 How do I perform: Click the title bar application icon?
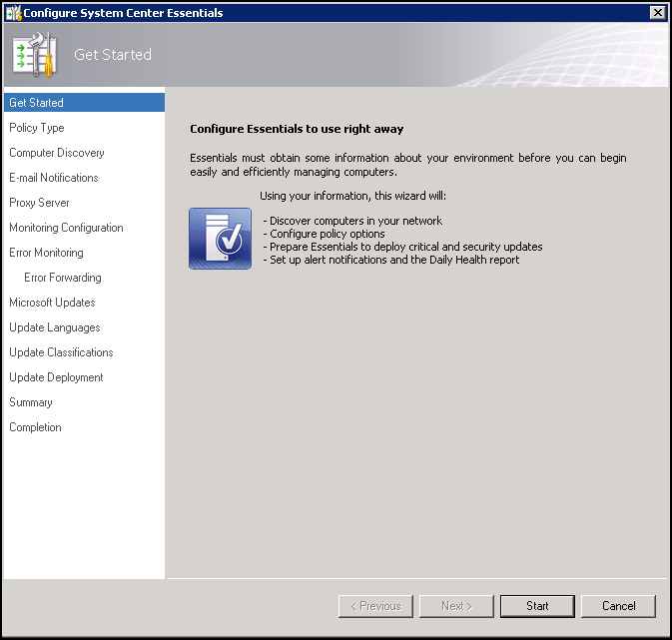click(x=14, y=13)
